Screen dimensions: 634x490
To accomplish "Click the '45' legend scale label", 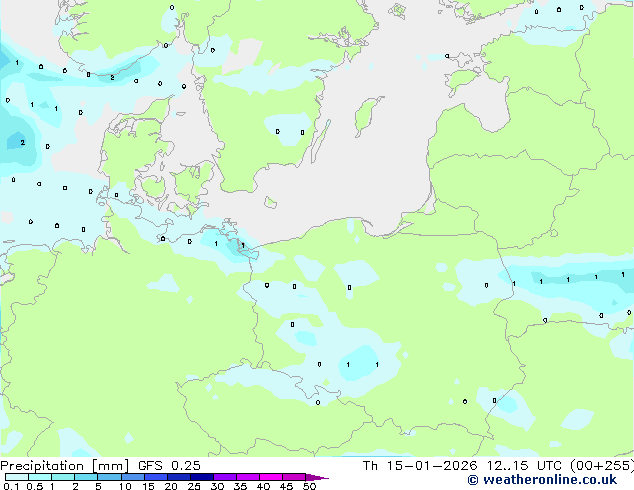I will [286, 486].
